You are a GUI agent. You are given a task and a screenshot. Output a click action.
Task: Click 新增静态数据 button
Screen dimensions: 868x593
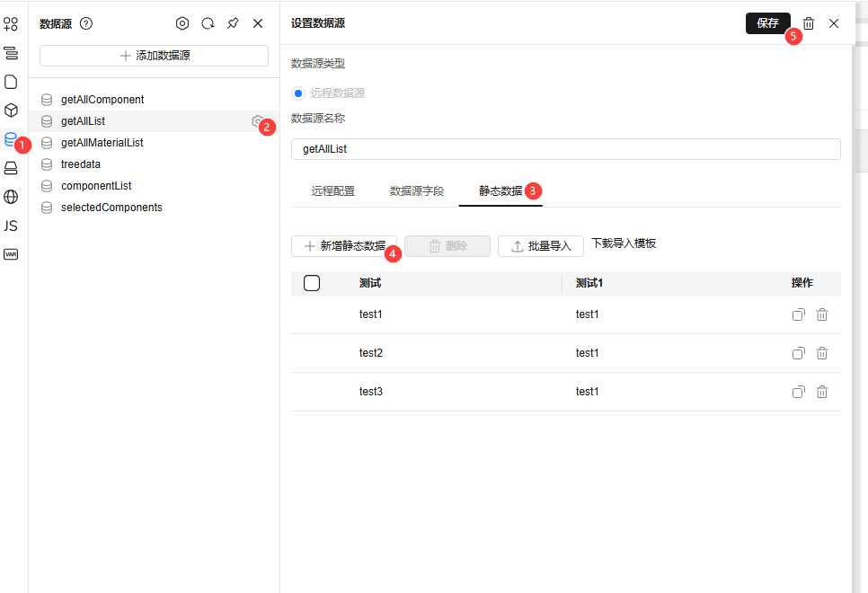point(344,246)
